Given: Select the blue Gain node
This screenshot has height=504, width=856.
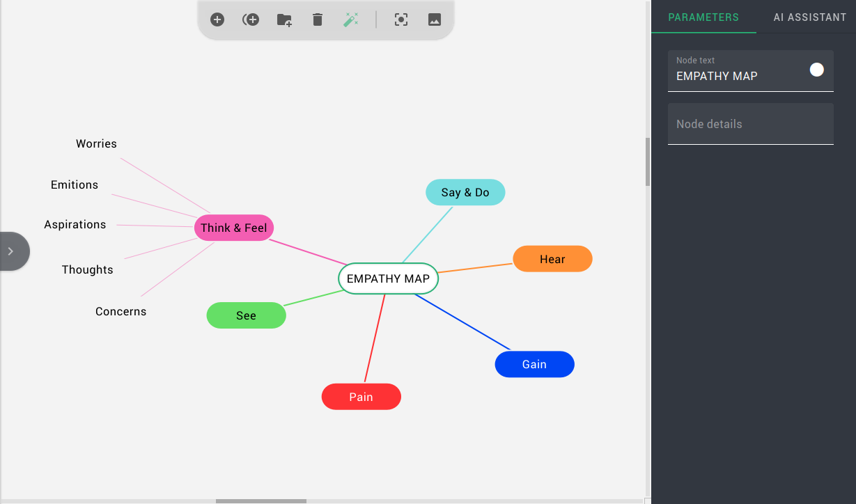Looking at the screenshot, I should [x=534, y=364].
